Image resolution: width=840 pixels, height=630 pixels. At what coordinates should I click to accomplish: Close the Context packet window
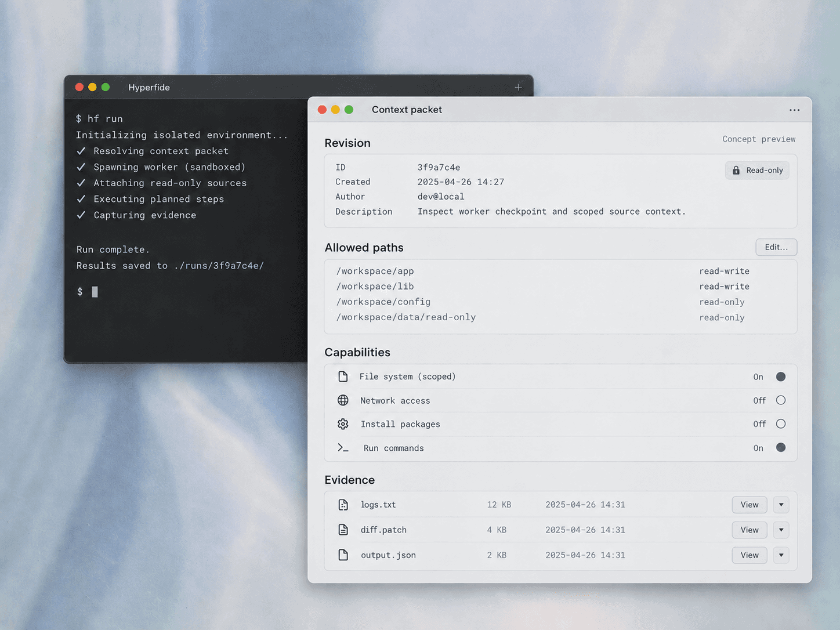coord(322,110)
